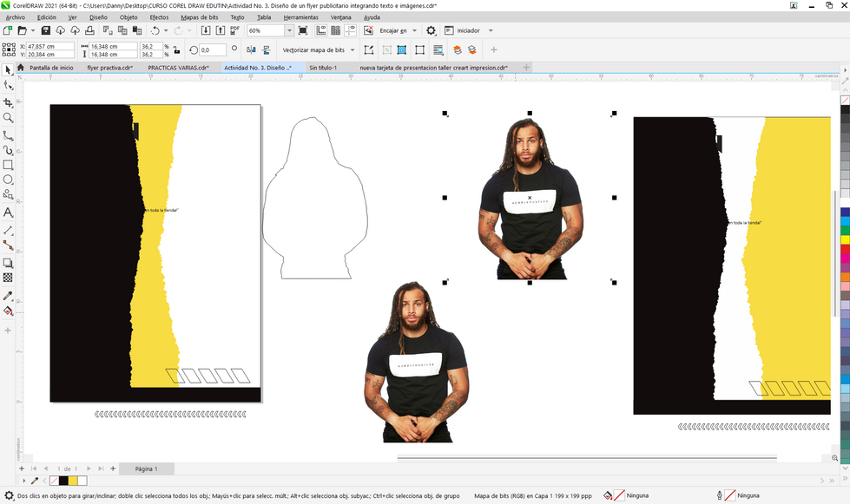The image size is (850, 504).
Task: Toggle snapping off button
Action: pyautogui.click(x=369, y=31)
